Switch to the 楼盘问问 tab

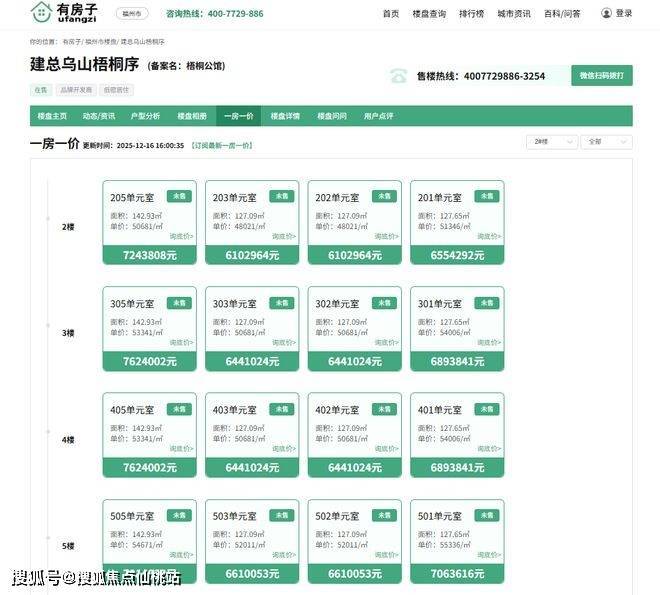pyautogui.click(x=332, y=116)
